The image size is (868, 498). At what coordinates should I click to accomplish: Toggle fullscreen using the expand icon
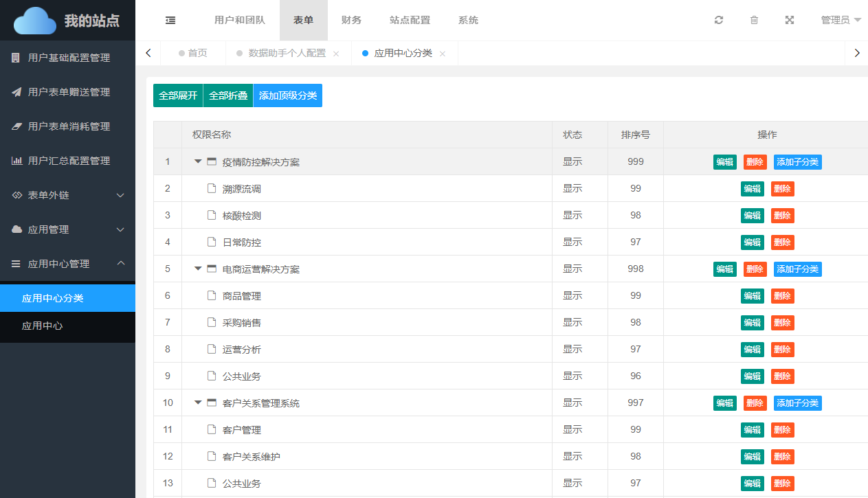(790, 21)
